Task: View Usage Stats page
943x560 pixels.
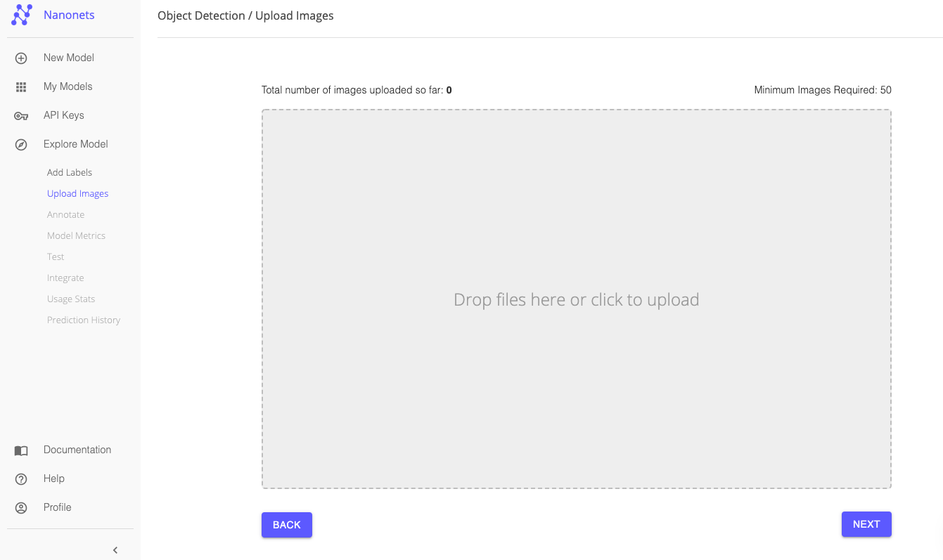Action: (x=71, y=299)
